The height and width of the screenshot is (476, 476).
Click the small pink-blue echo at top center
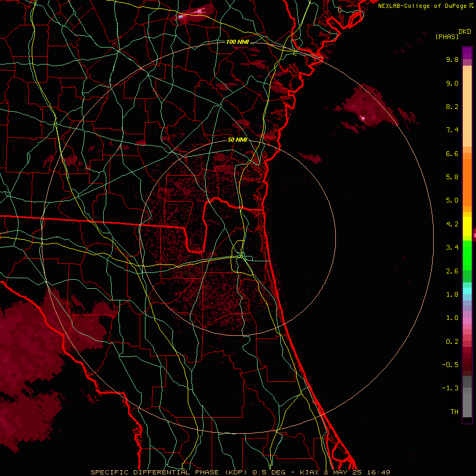point(191,13)
